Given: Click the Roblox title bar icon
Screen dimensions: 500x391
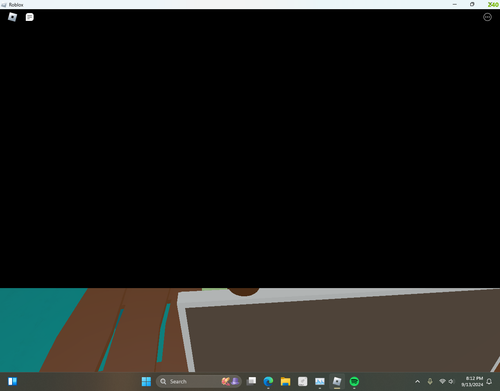Looking at the screenshot, I should pos(4,5).
